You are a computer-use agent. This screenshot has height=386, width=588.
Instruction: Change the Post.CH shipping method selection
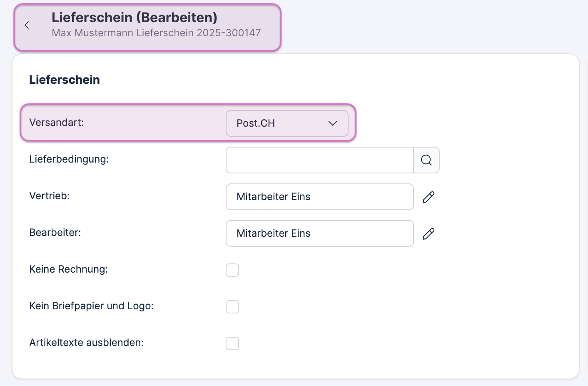287,123
